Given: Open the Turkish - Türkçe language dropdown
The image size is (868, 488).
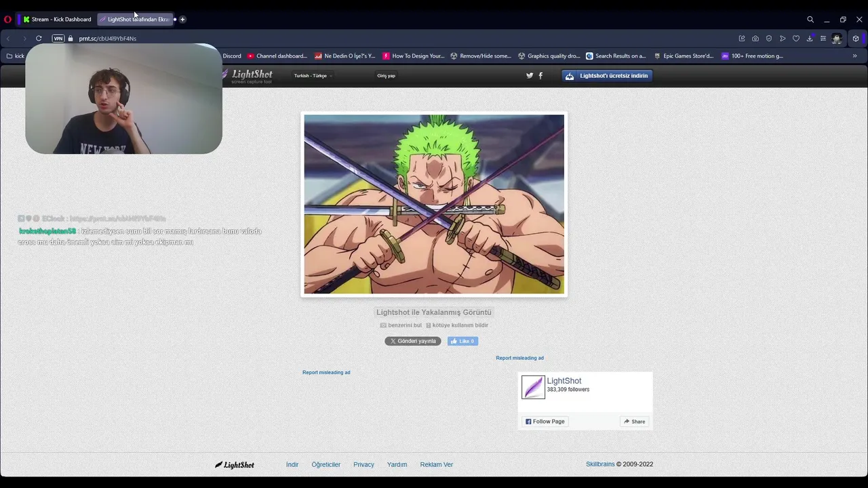Looking at the screenshot, I should [313, 76].
